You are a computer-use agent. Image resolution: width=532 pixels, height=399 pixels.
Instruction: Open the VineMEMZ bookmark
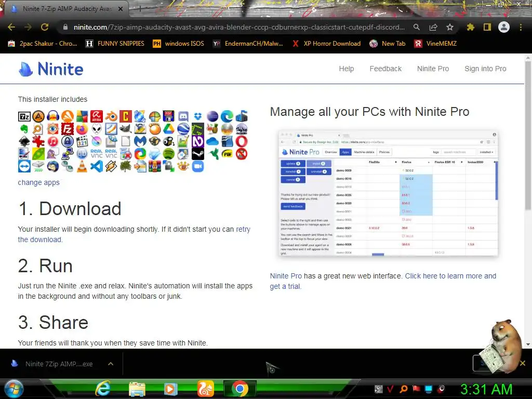(x=436, y=44)
